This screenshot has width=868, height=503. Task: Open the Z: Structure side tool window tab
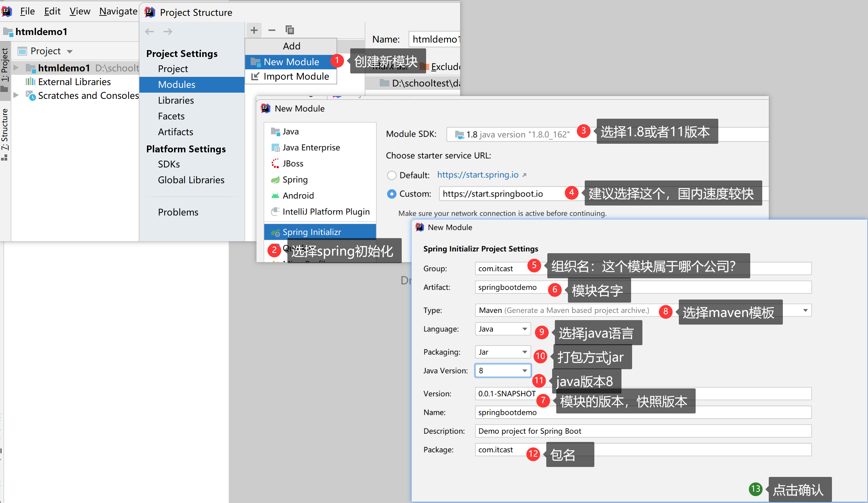click(x=5, y=134)
